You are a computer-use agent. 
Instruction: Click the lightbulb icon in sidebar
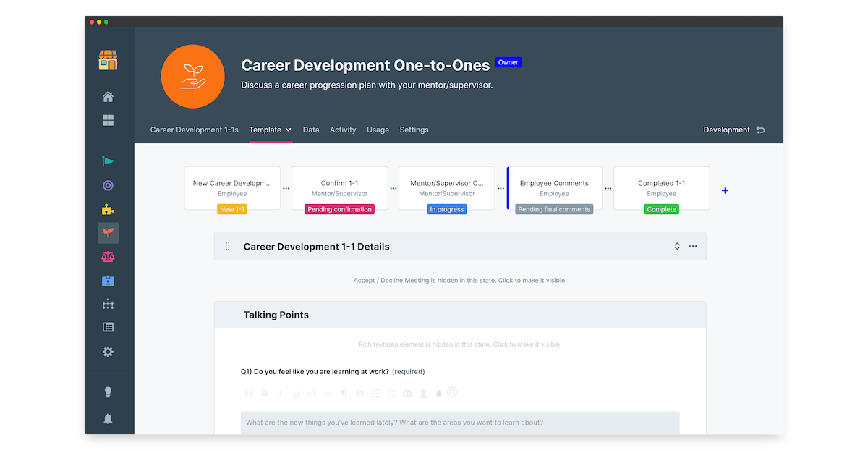[108, 392]
